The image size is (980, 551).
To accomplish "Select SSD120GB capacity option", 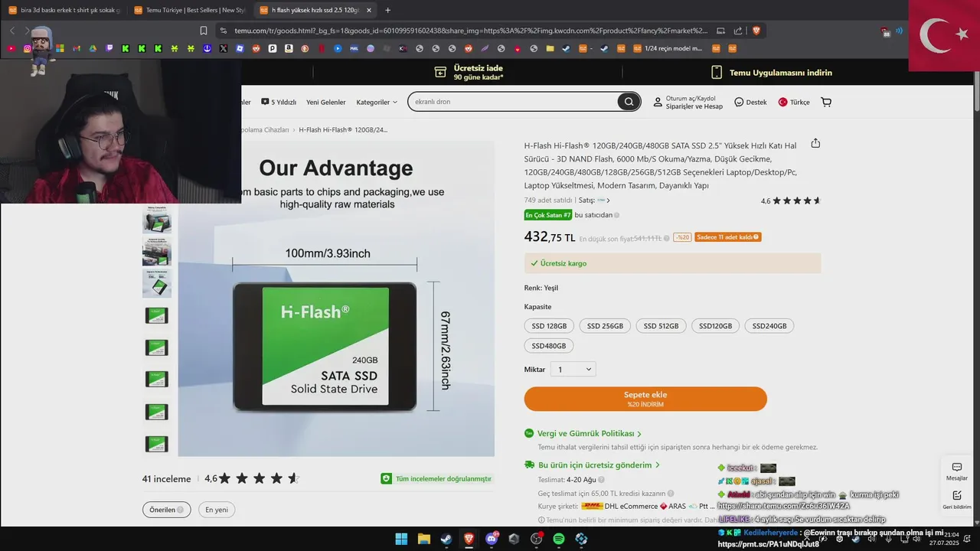I will click(715, 326).
